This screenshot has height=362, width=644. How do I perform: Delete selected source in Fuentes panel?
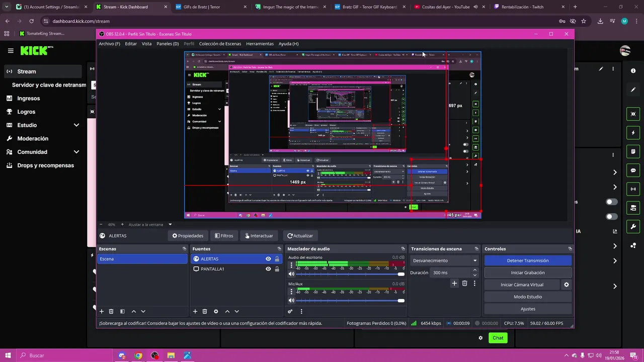(205, 312)
